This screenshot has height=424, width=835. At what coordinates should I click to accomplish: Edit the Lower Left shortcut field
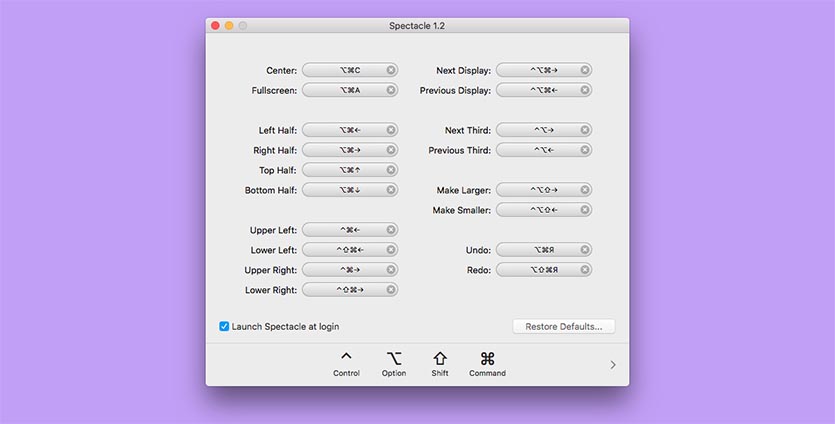(x=350, y=250)
